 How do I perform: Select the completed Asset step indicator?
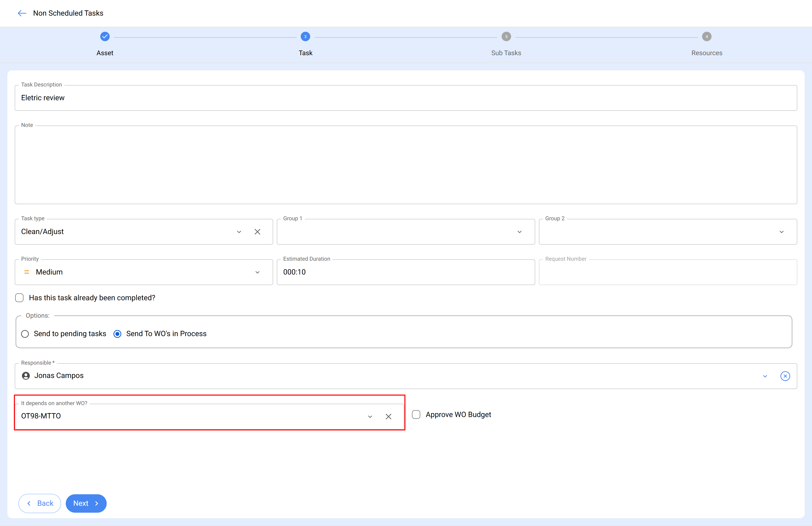[105, 37]
